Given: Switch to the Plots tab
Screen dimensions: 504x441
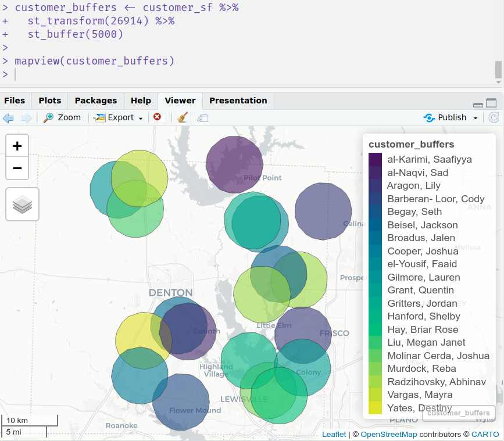Looking at the screenshot, I should pyautogui.click(x=50, y=101).
